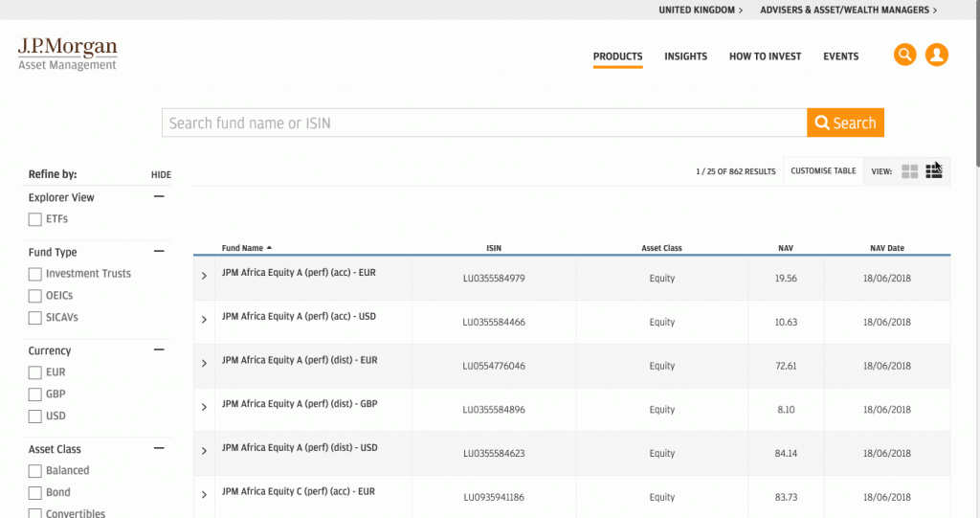
Task: Select ISIN LU0554776046
Action: coord(494,366)
